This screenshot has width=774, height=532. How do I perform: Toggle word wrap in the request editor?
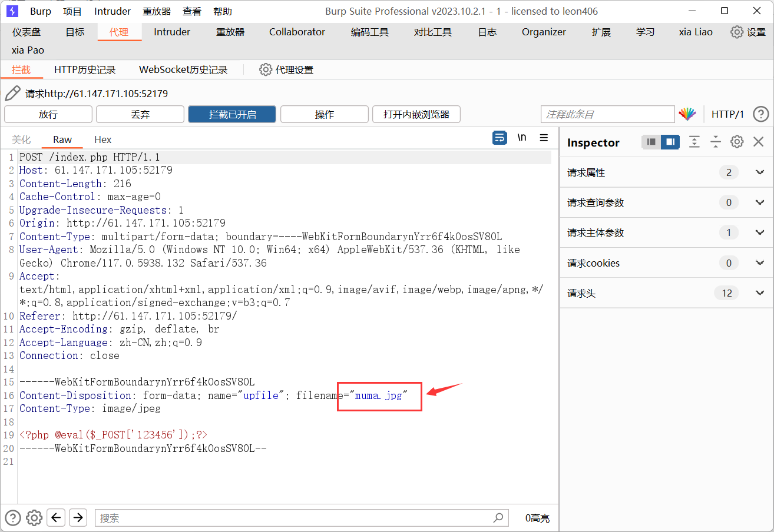500,138
